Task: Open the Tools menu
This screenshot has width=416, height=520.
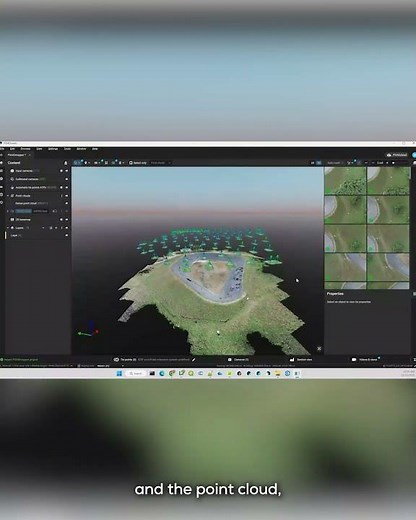Action: (68, 149)
